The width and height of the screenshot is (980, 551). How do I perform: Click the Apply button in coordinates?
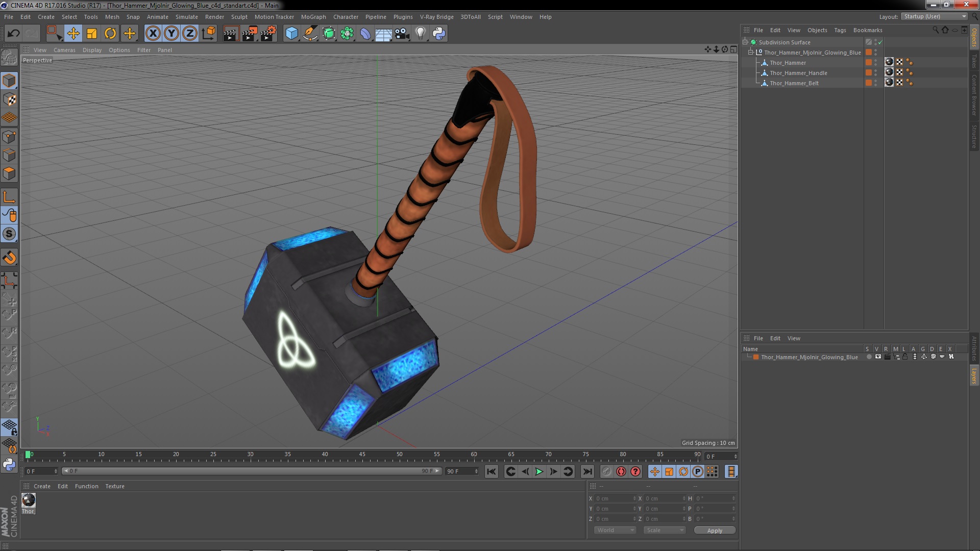[715, 531]
